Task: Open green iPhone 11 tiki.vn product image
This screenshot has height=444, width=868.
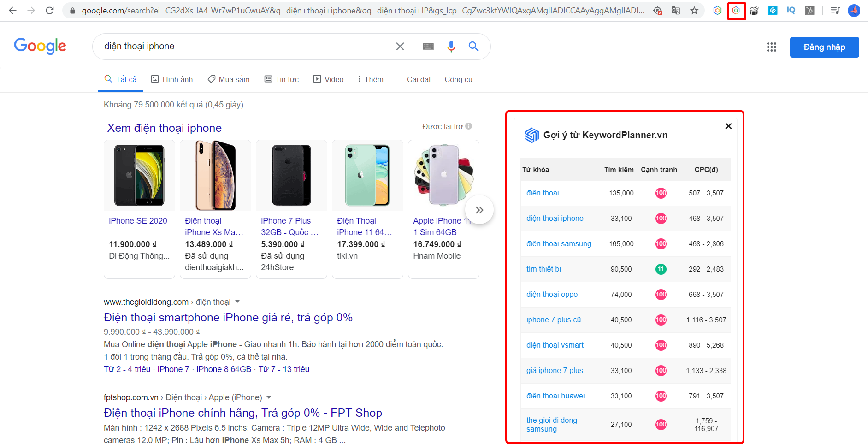Action: click(367, 175)
